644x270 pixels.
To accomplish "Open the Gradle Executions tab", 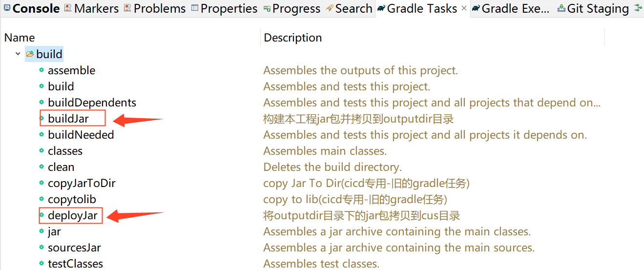I will (515, 8).
